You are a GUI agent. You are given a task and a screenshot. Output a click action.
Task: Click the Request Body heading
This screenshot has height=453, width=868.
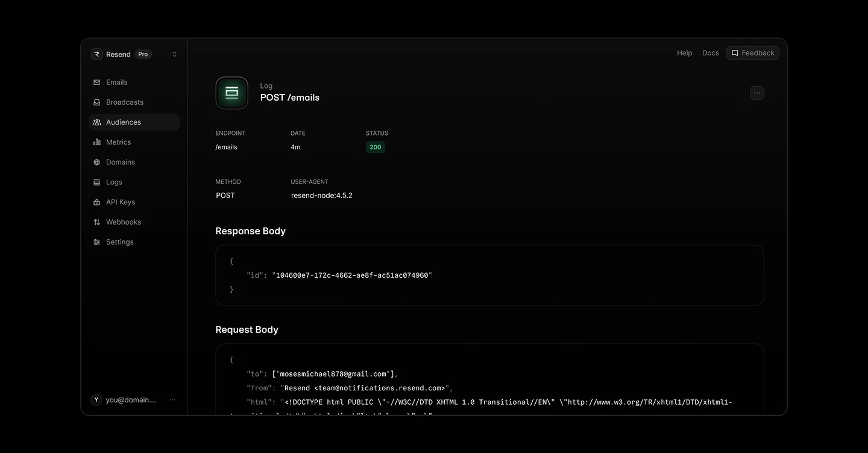tap(247, 330)
